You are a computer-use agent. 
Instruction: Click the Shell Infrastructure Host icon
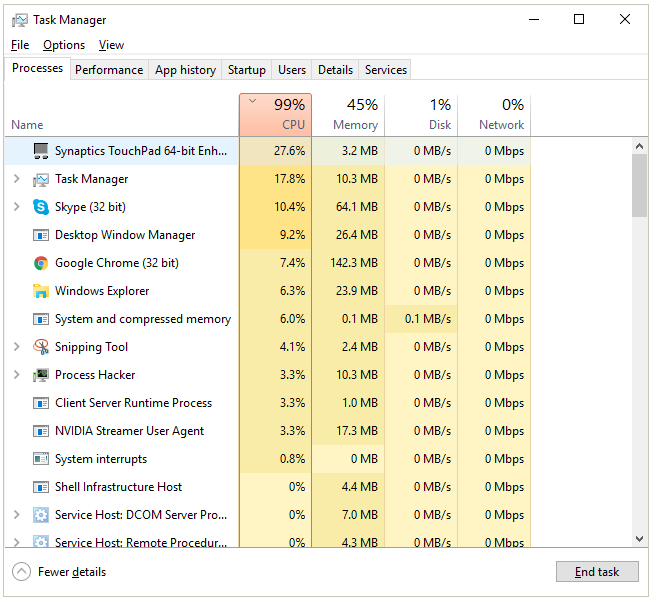coord(41,487)
